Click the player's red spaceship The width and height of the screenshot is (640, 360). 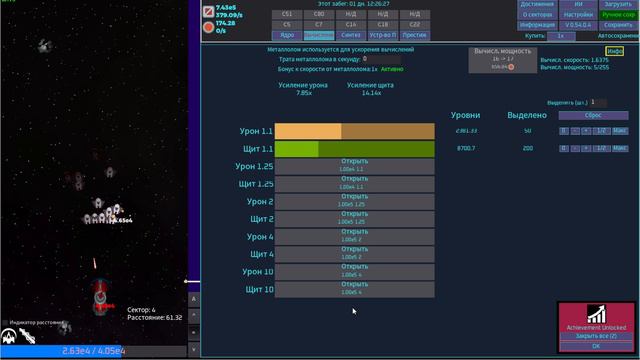100,298
